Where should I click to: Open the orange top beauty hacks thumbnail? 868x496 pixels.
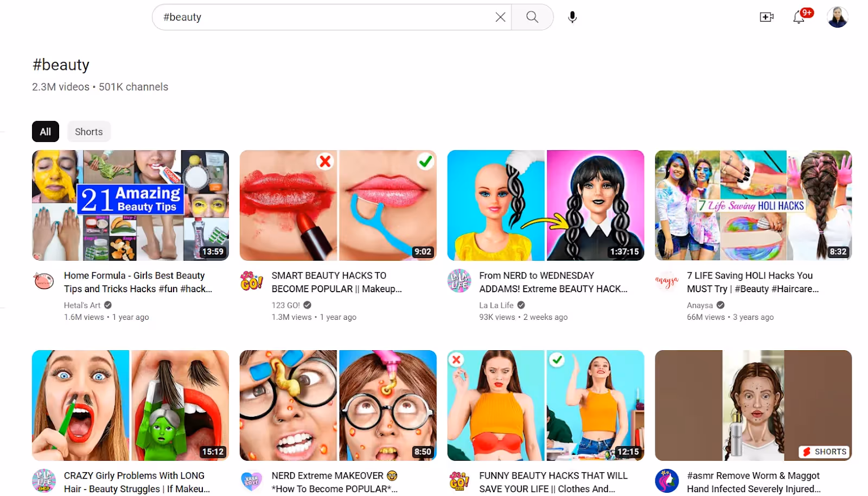(546, 405)
